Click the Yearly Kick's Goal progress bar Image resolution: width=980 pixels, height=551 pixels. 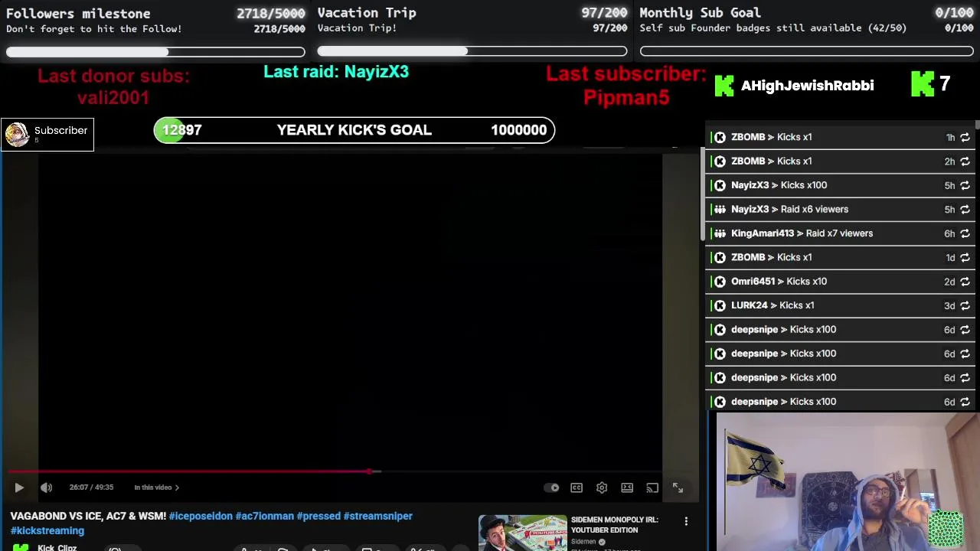[x=354, y=130]
